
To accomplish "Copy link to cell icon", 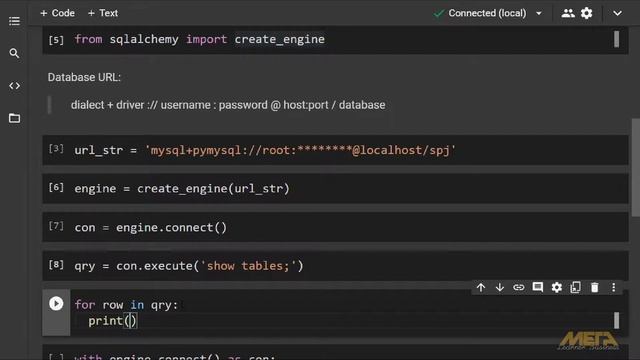I will tap(518, 287).
